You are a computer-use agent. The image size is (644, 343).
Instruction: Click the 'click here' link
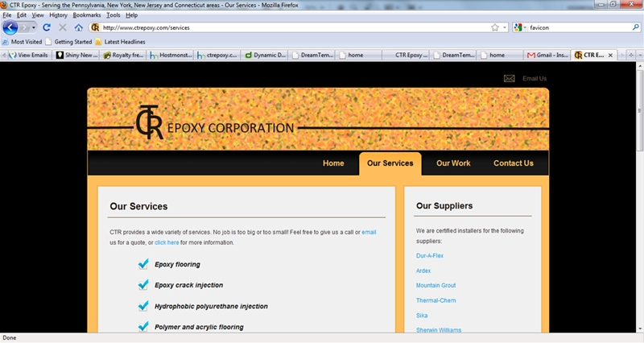coord(167,242)
